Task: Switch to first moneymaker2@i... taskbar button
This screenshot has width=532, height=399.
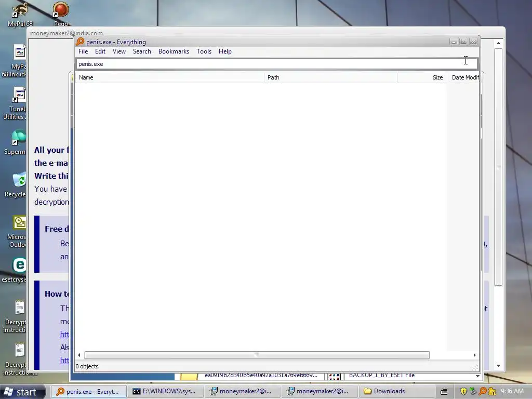Action: click(242, 392)
